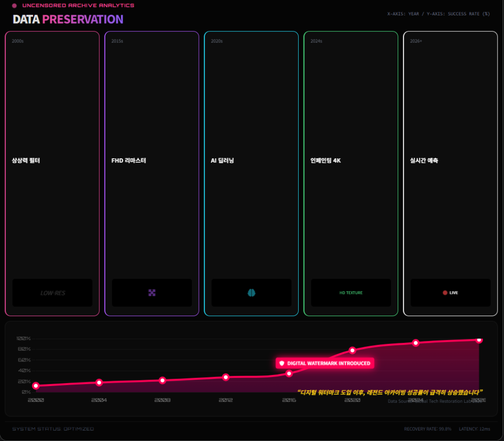Select the 실시간 예측 card title

(424, 161)
